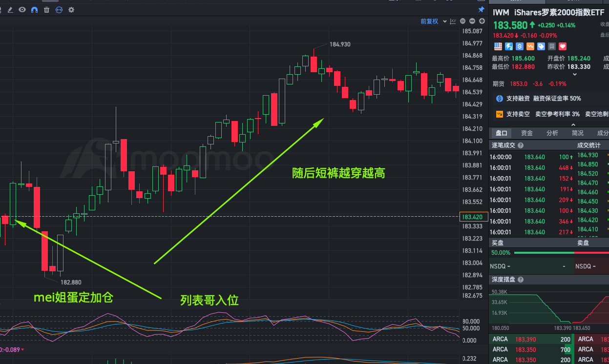The width and height of the screenshot is (609, 364).
Task: Click the ARCA bid row with 700
Action: pyautogui.click(x=531, y=350)
